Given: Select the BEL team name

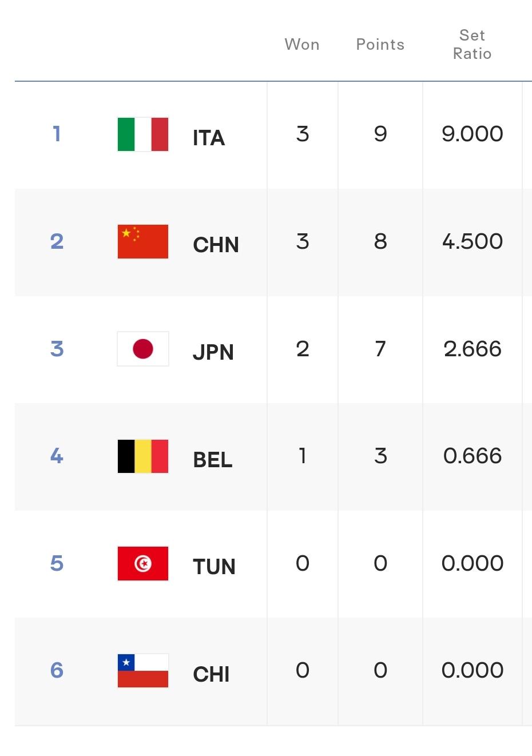Looking at the screenshot, I should click(213, 460).
